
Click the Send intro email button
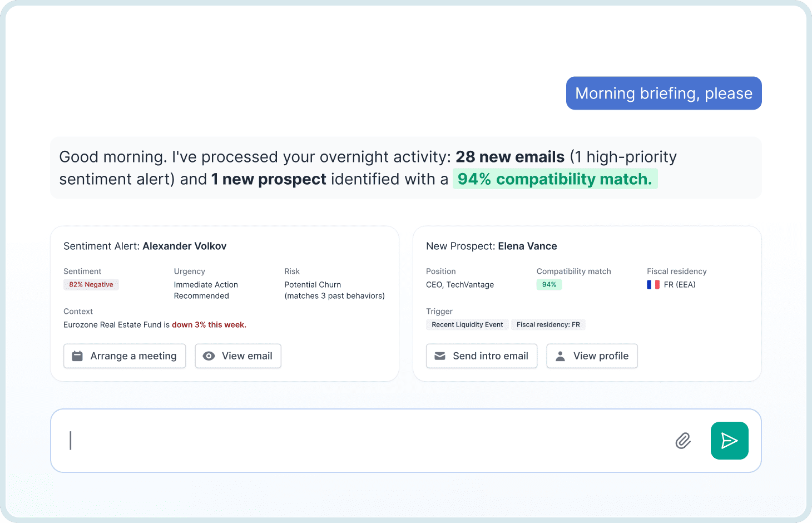(482, 356)
